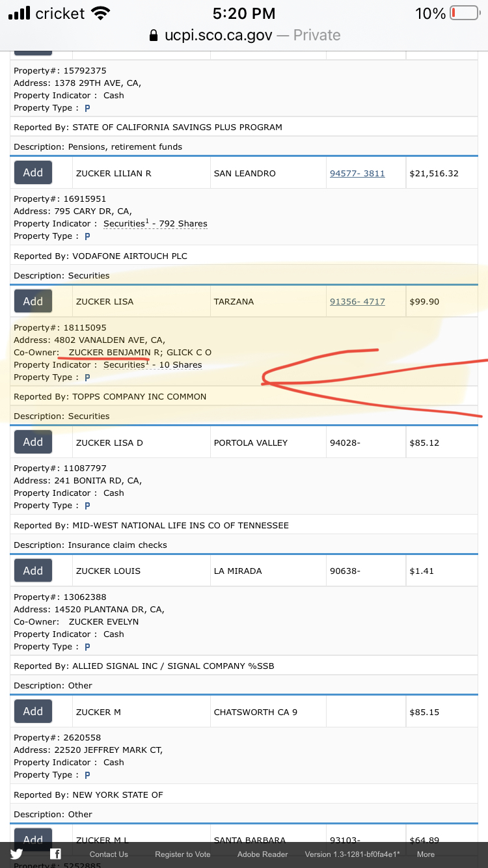The height and width of the screenshot is (868, 488).
Task: Select the owner name ZUCKER LISA D
Action: (109, 442)
